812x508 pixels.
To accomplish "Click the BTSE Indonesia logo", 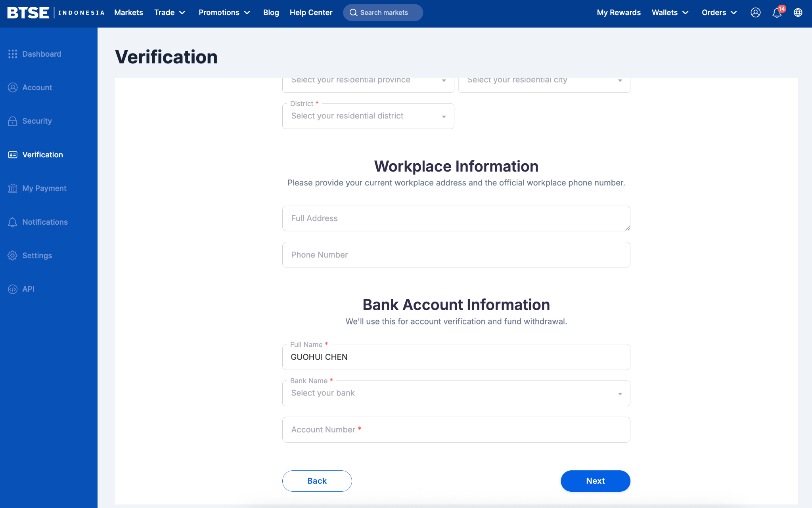I will (56, 13).
